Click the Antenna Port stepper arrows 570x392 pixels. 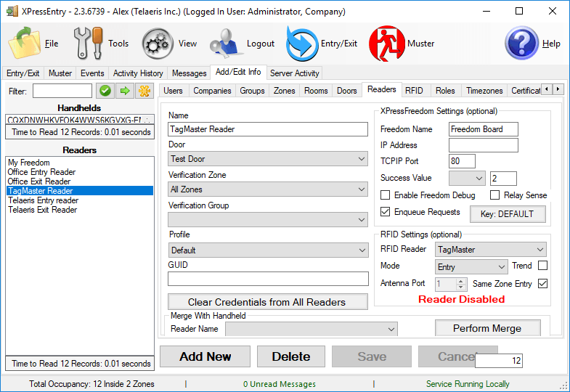460,284
